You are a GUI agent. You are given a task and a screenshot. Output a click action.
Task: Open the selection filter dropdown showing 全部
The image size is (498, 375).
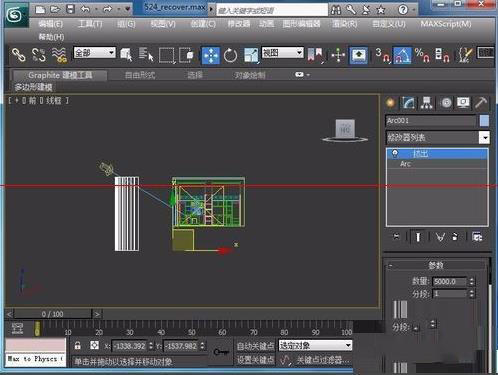pos(94,53)
